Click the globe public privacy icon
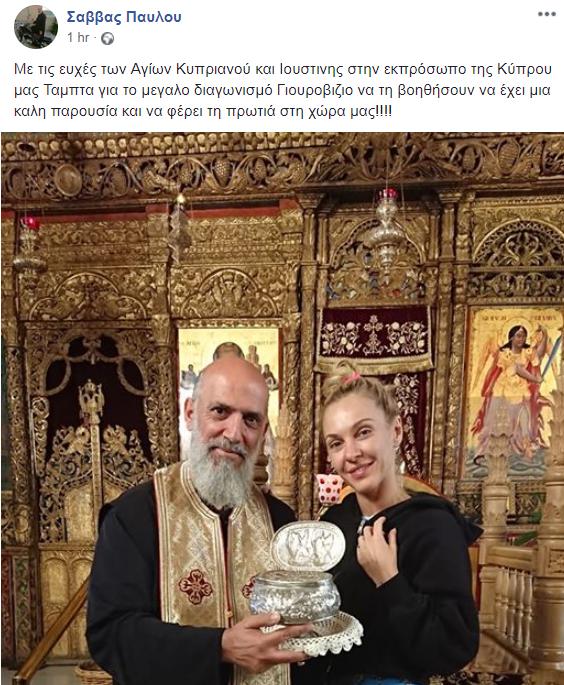Viewport: 564px width, 685px height. pos(107,39)
